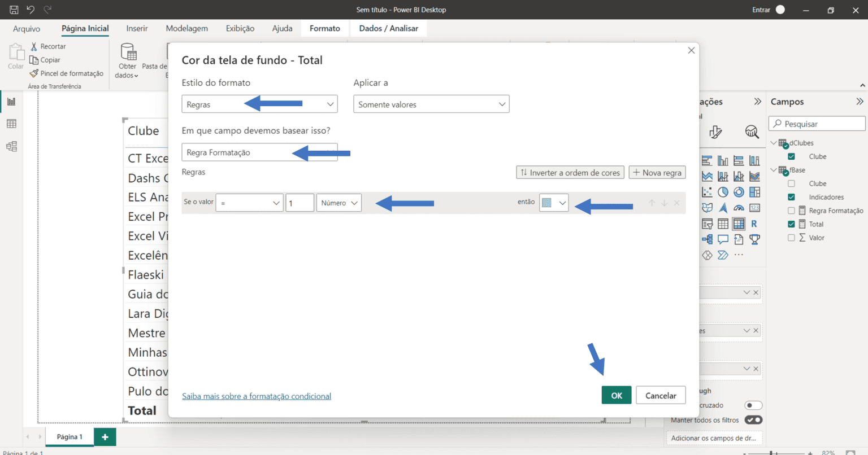Screen dimensions: 868x455
Task: Open the Model view in the left sidebar
Action: pyautogui.click(x=11, y=146)
